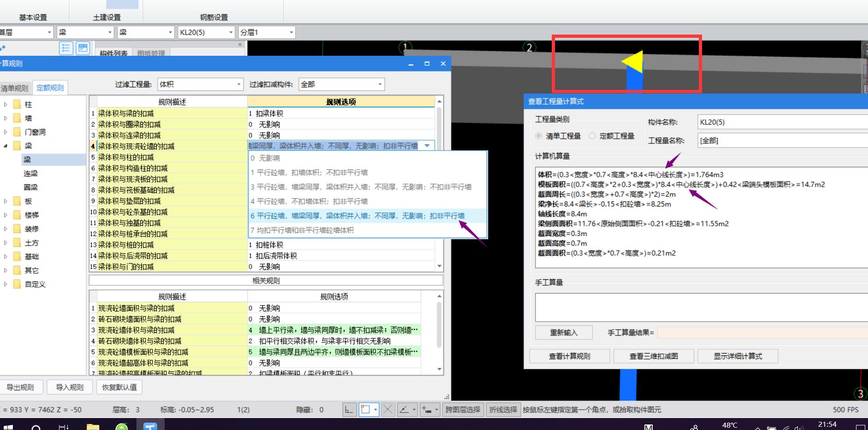This screenshot has height=430, width=868.
Task: Click 恢复默认值 button
Action: 119,387
